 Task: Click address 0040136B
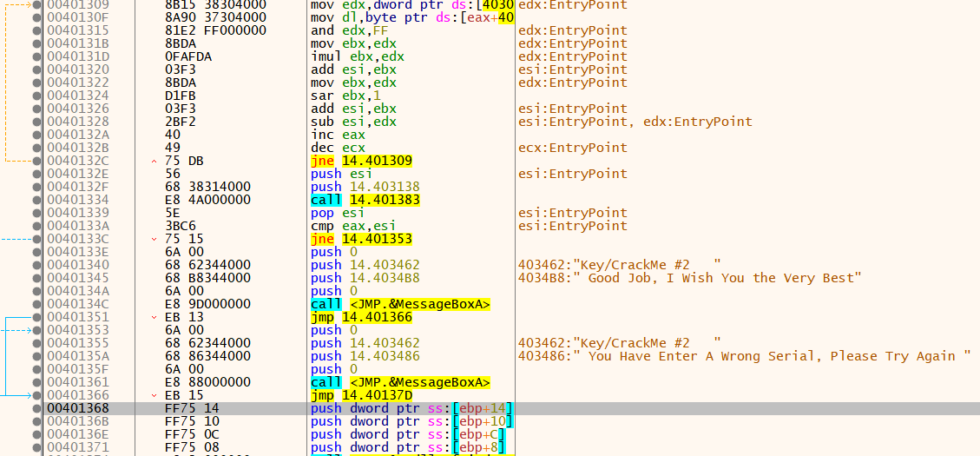(77, 421)
